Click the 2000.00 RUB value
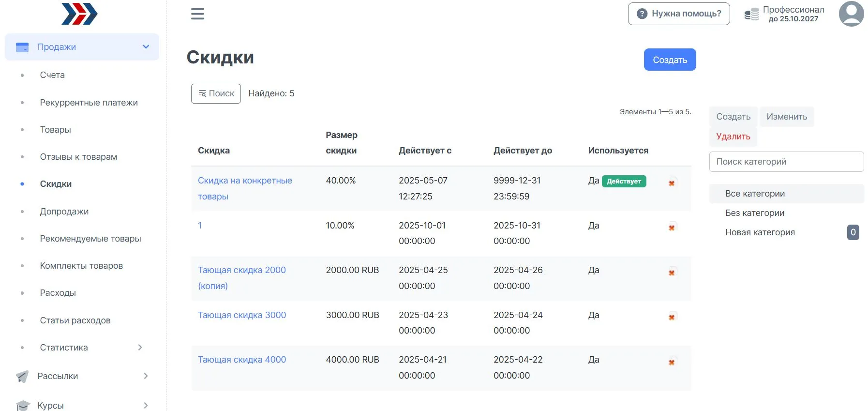Viewport: 868px width, 411px height. point(352,270)
